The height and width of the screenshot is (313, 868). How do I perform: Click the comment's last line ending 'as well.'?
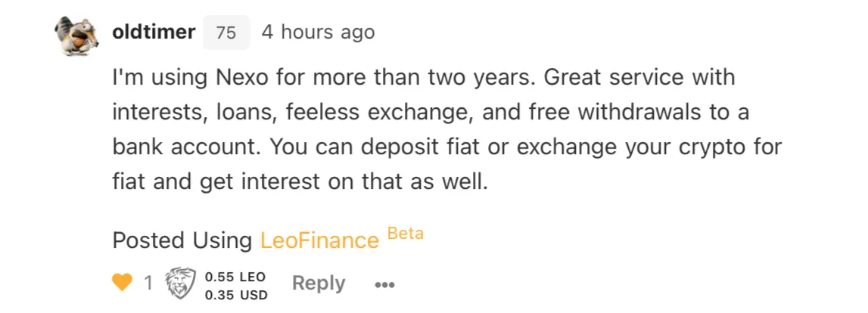300,183
